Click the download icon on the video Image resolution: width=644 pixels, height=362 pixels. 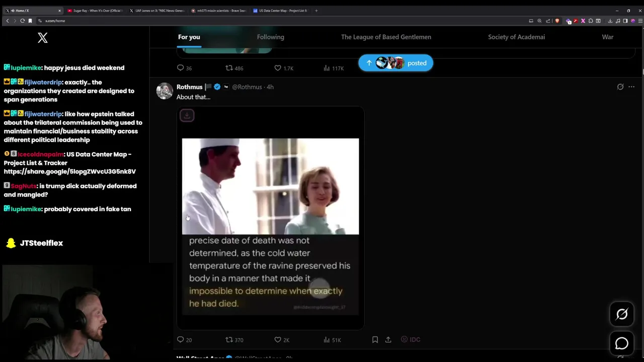coord(187,115)
